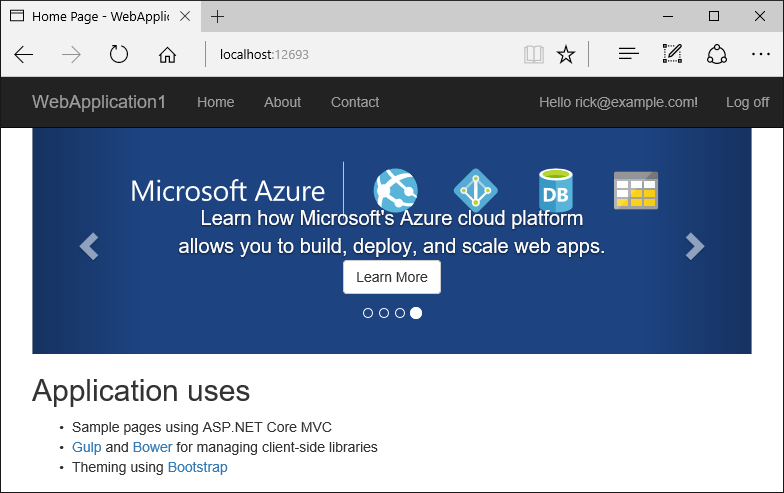Image resolution: width=784 pixels, height=493 pixels.
Task: Click the Azure diamond directory icon
Action: [x=476, y=190]
